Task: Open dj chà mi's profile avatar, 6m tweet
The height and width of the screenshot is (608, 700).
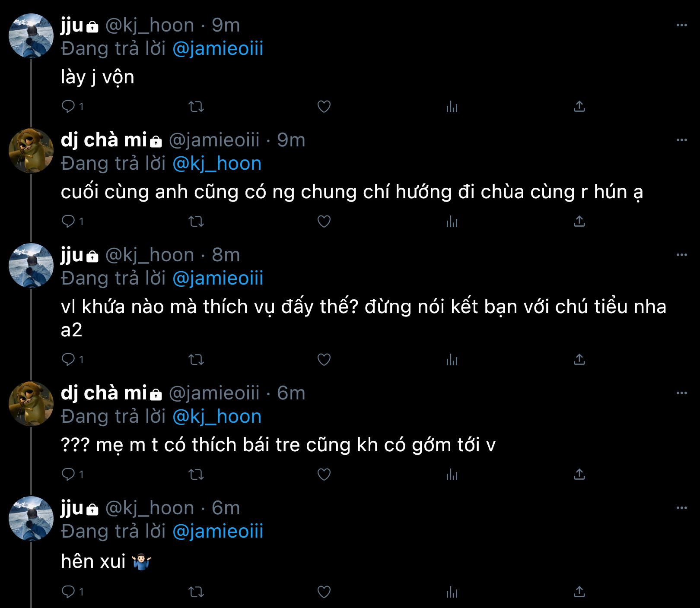Action: coord(31,404)
